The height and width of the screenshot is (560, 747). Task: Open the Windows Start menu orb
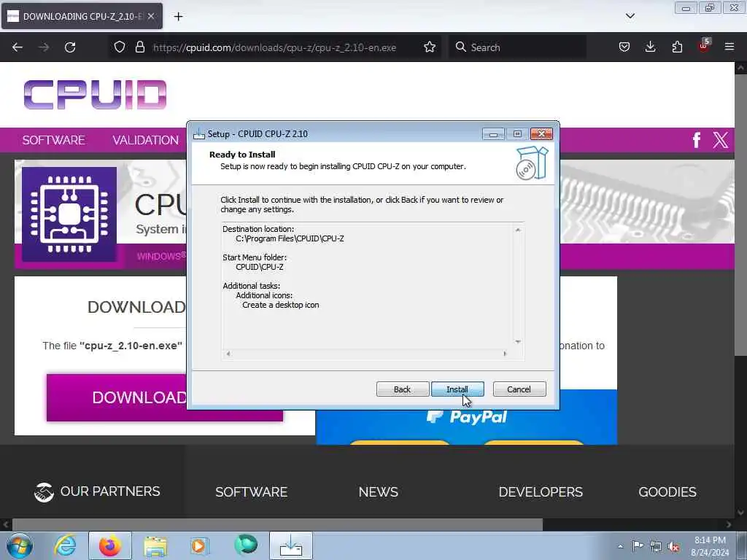click(x=20, y=545)
